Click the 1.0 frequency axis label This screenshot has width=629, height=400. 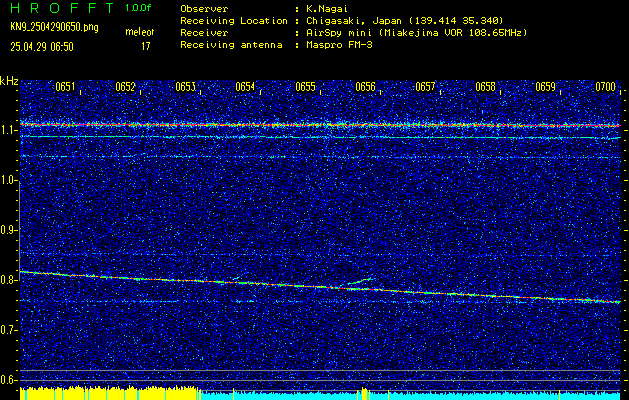7,180
